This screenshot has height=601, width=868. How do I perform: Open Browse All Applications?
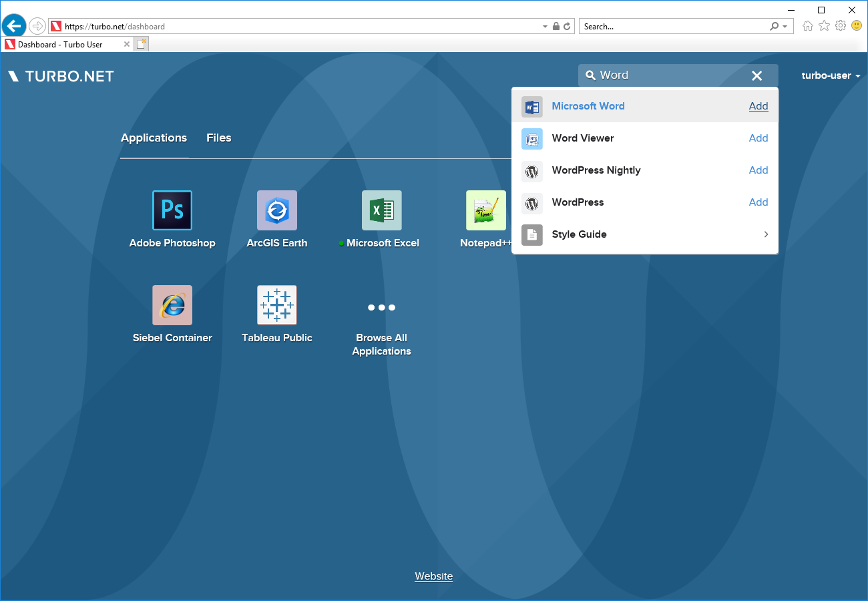coord(381,307)
